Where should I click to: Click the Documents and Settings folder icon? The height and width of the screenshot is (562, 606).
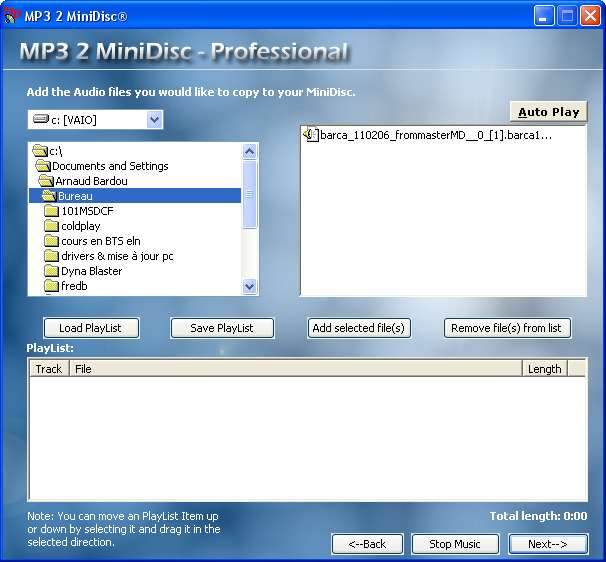pyautogui.click(x=43, y=166)
